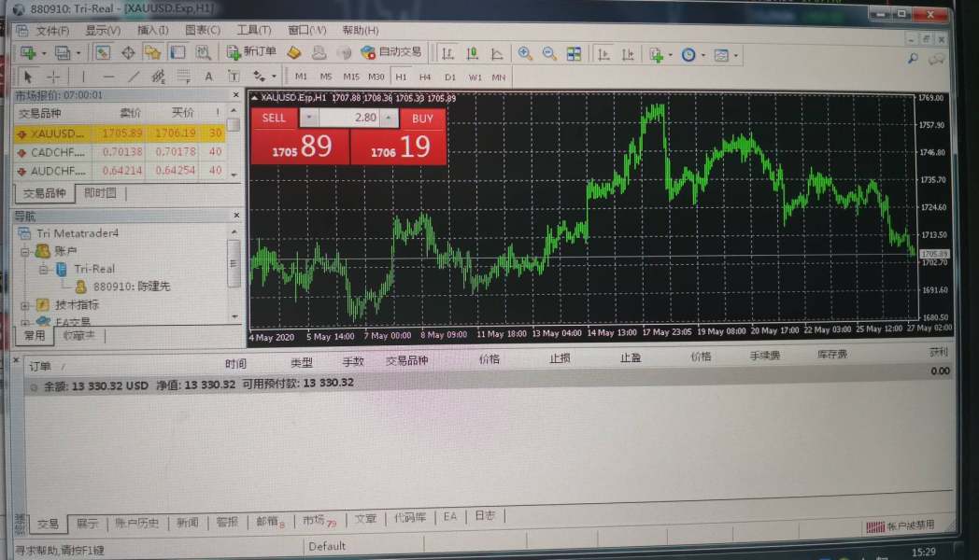The width and height of the screenshot is (979, 560).
Task: Set timeframe to H4
Action: coord(425,77)
